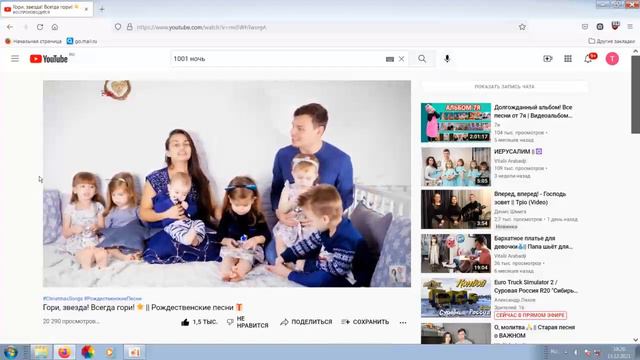Open the Euro Truck Simulator 2 thumbnail
The height and width of the screenshot is (360, 640).
[x=456, y=298]
